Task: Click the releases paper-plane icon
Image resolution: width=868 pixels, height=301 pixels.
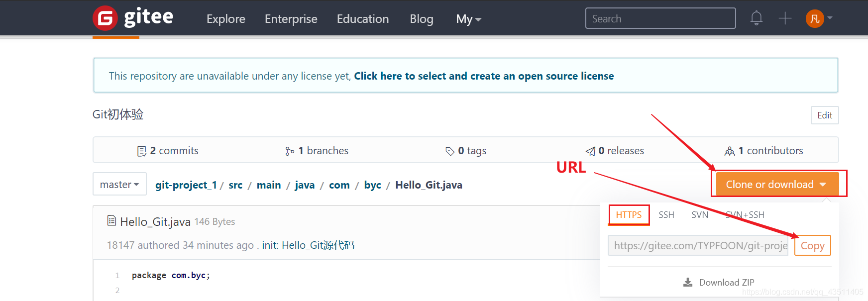Action: pos(590,151)
